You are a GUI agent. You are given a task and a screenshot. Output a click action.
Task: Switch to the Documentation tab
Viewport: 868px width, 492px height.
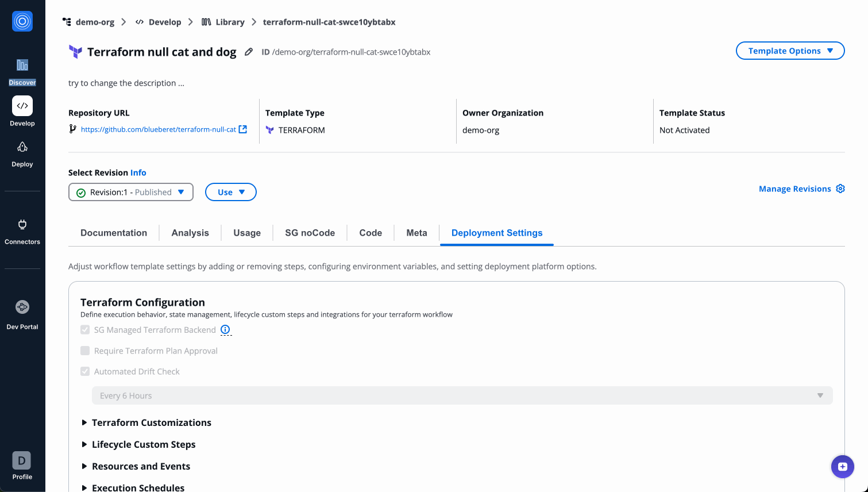click(x=114, y=233)
